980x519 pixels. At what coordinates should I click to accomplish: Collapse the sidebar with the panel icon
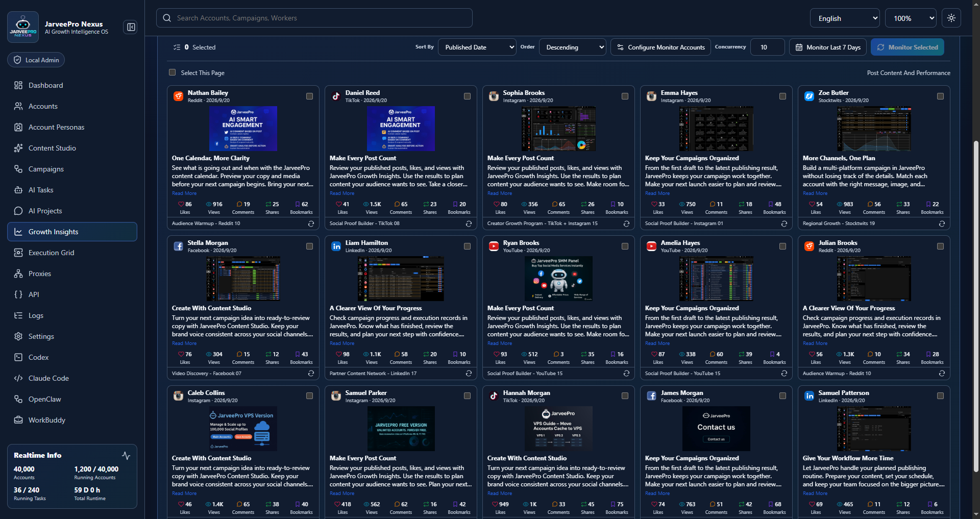[131, 27]
